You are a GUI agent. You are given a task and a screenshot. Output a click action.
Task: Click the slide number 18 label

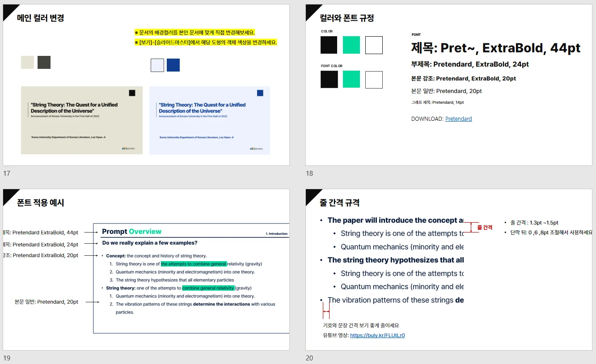[x=309, y=174]
